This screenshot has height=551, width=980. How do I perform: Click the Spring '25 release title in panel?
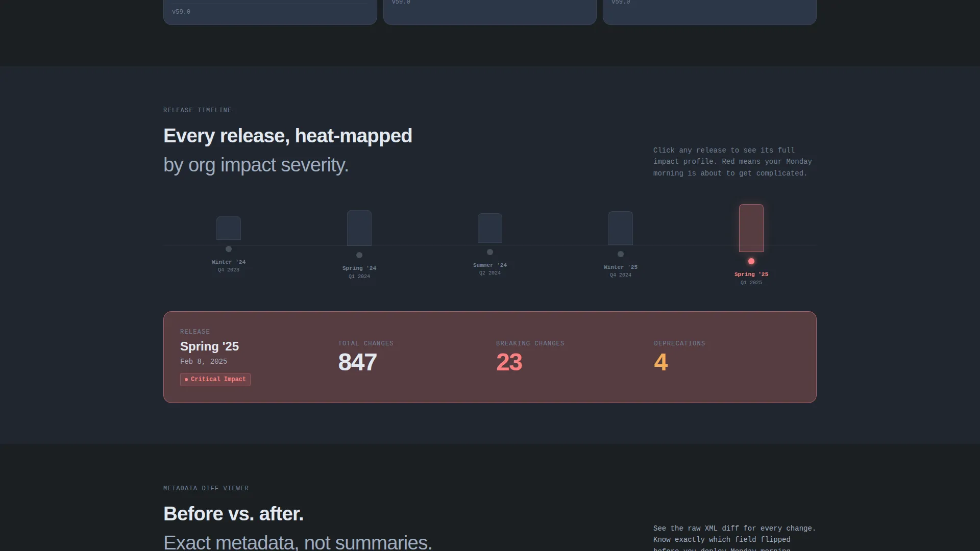click(x=209, y=346)
